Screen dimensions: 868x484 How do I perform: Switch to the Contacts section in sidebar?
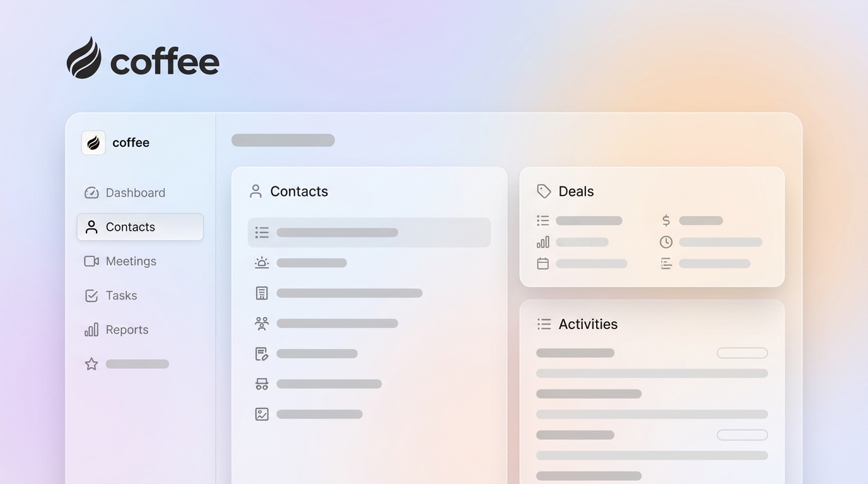tap(130, 227)
